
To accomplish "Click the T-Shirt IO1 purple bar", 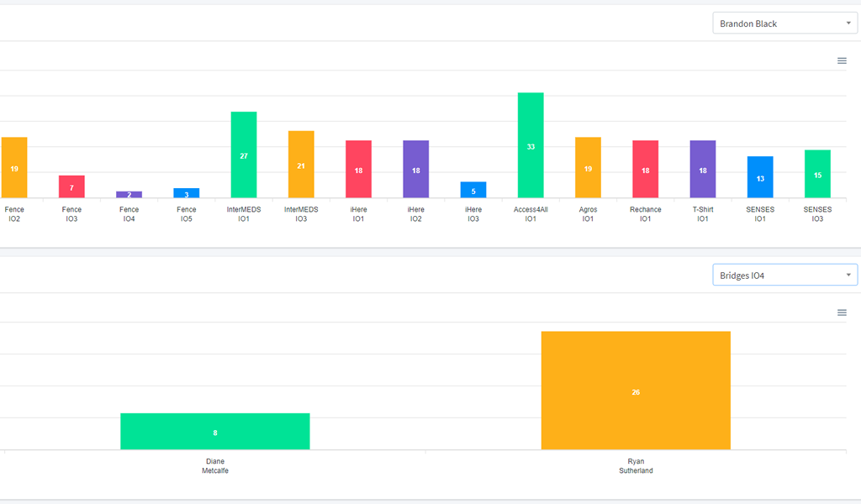I will click(703, 169).
